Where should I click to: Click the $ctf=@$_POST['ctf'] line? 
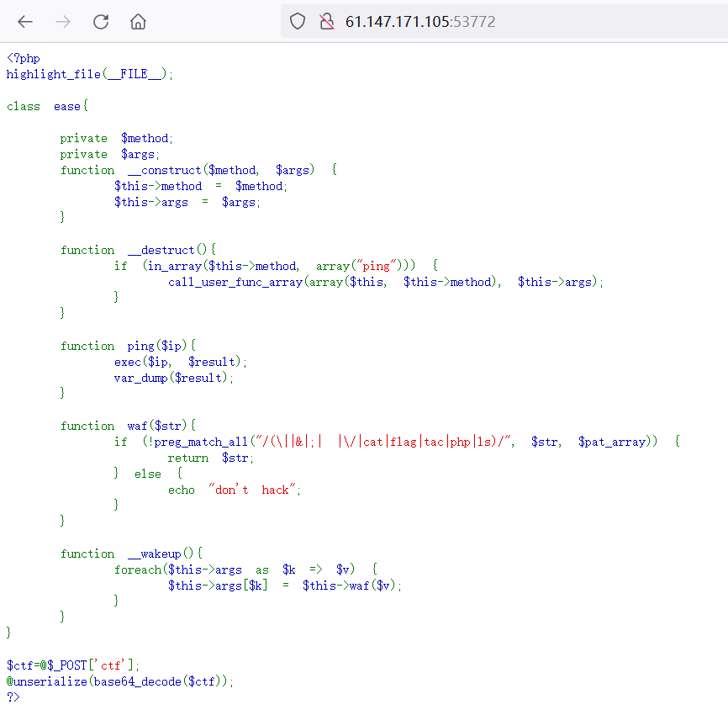[x=73, y=665]
